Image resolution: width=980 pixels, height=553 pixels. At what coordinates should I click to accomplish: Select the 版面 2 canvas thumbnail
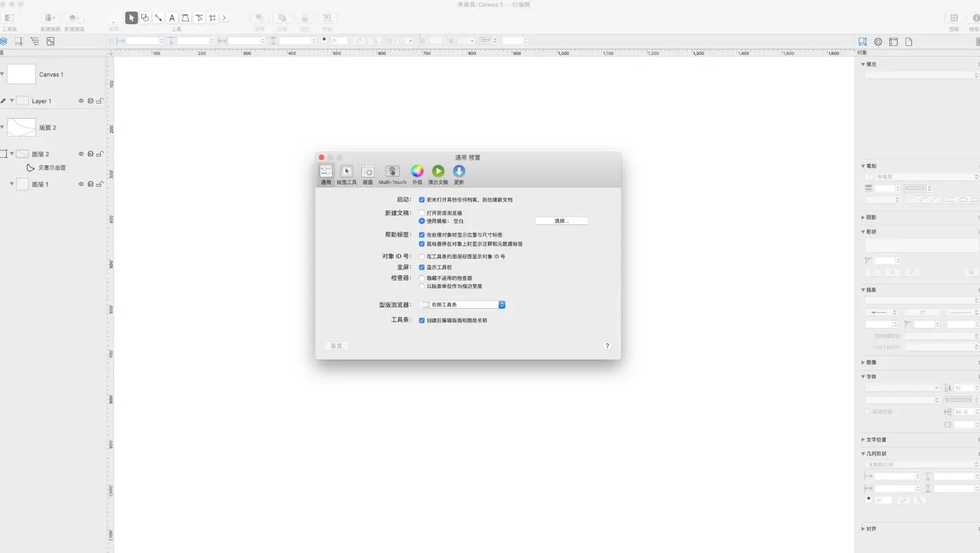21,128
